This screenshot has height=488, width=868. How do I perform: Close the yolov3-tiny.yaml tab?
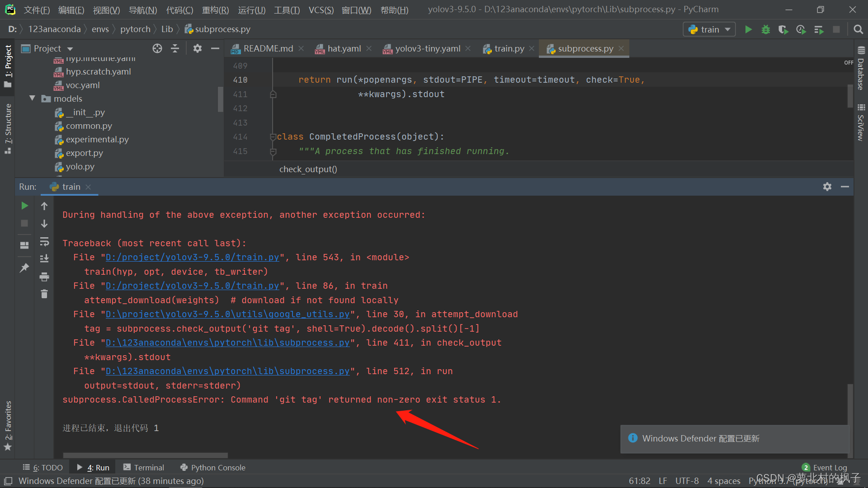coord(468,48)
